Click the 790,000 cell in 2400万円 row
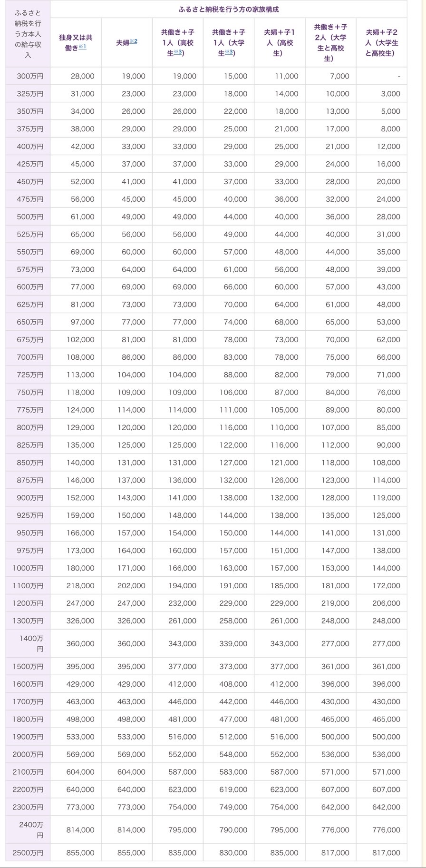The image size is (426, 868). pyautogui.click(x=233, y=829)
